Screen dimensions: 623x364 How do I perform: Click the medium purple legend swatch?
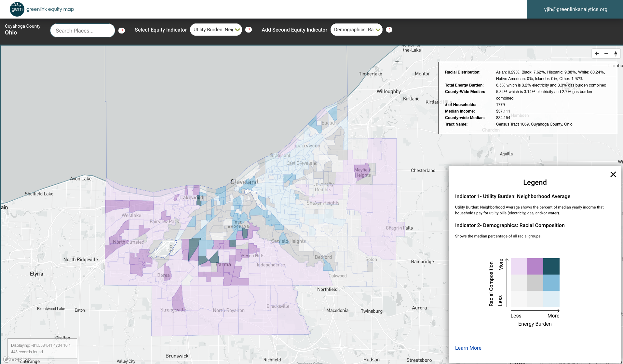(535, 266)
